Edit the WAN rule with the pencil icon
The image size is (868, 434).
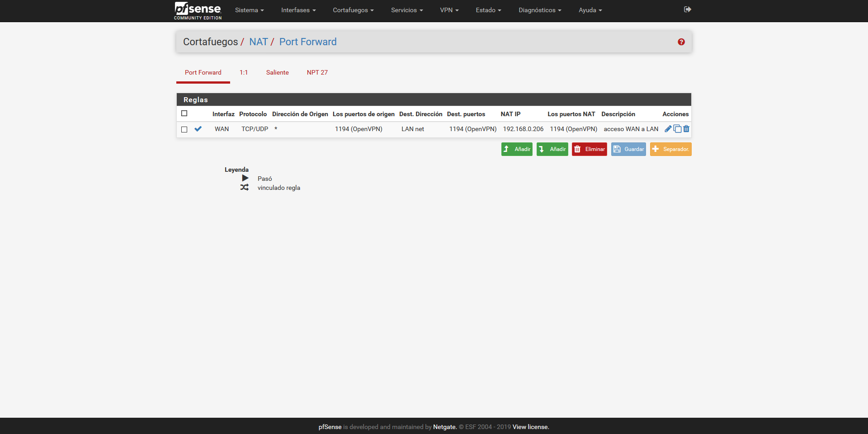(x=668, y=129)
